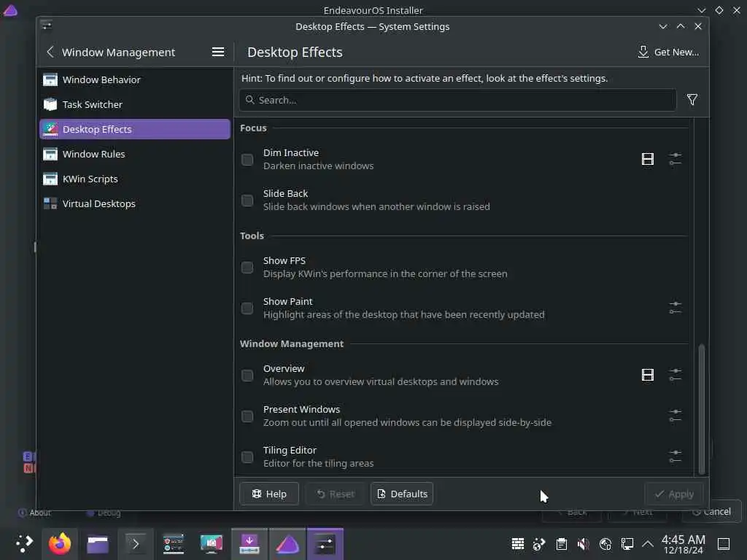The image size is (747, 560).
Task: Click the effects list vertical scrollbar
Action: click(701, 408)
